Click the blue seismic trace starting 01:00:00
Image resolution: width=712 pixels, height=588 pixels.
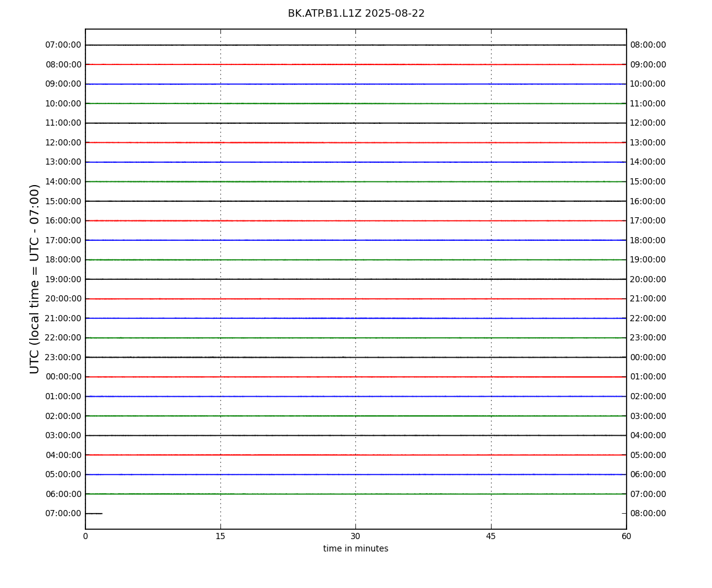pos(356,396)
